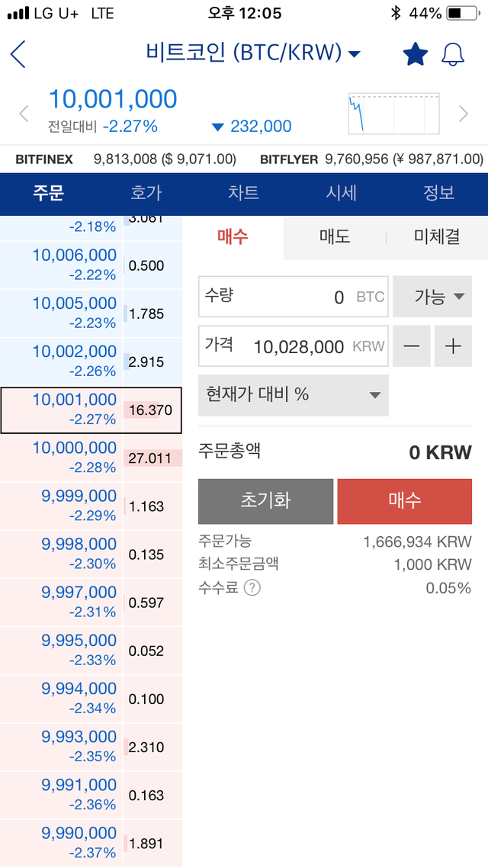Expand the 현재가 대비 % dropdown
This screenshot has width=488, height=868.
click(294, 394)
